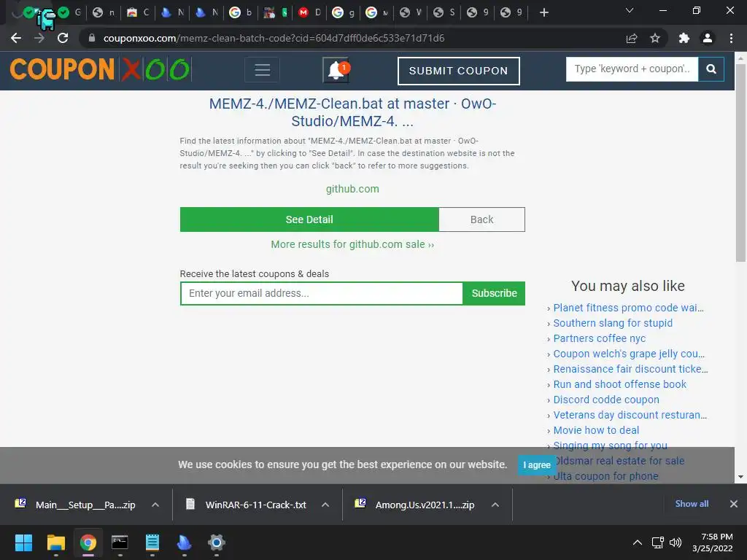
Task: Expand options for Among.Us.v2021.1...zip download
Action: [495, 505]
